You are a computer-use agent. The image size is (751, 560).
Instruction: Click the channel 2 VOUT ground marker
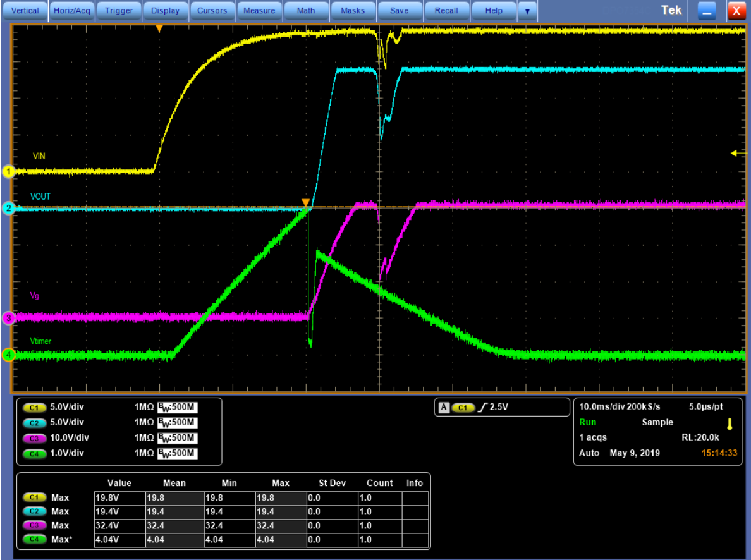tap(8, 208)
